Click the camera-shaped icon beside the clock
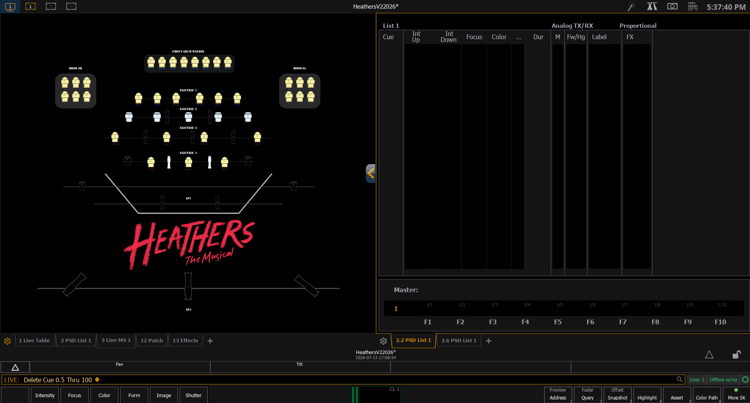 click(x=672, y=7)
